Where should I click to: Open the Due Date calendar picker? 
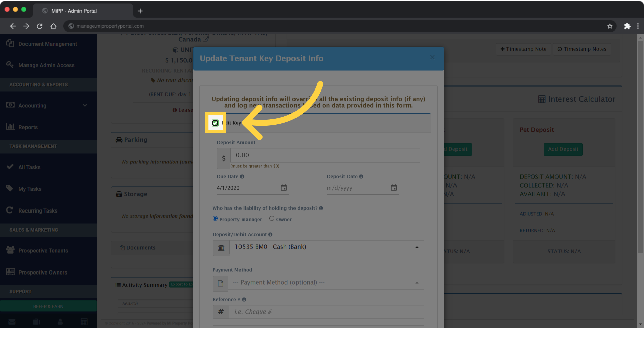[284, 188]
